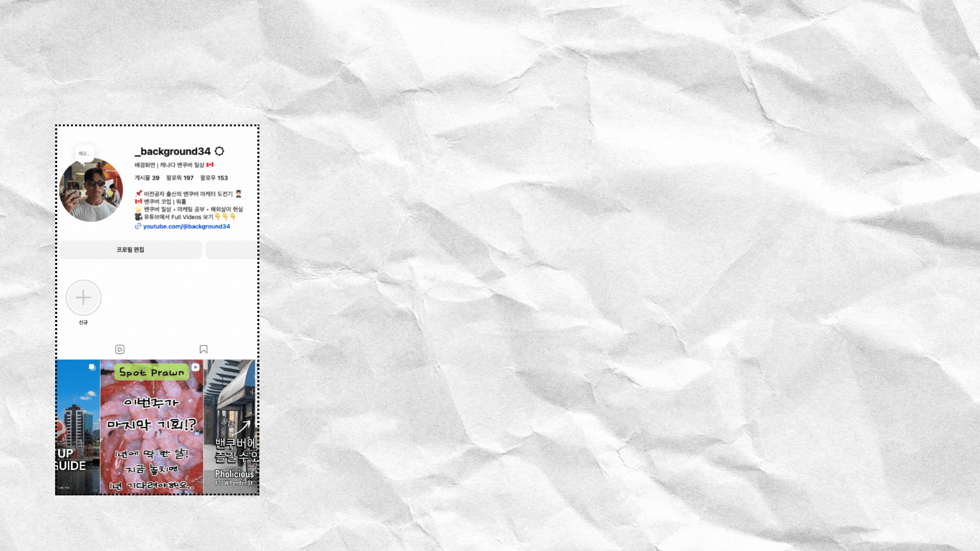Click the reel icon on Spot Prawn thumbnail
The image size is (980, 551).
click(x=195, y=367)
